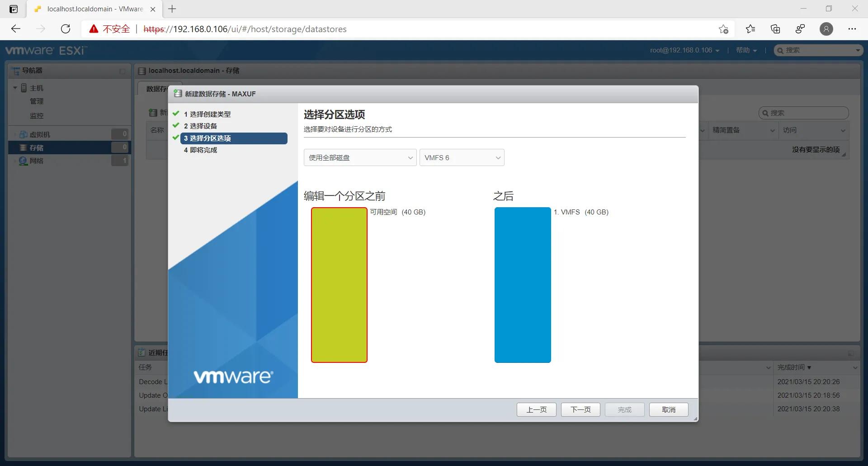The image size is (868, 466).
Task: Click the storage panel header icon
Action: click(x=142, y=71)
